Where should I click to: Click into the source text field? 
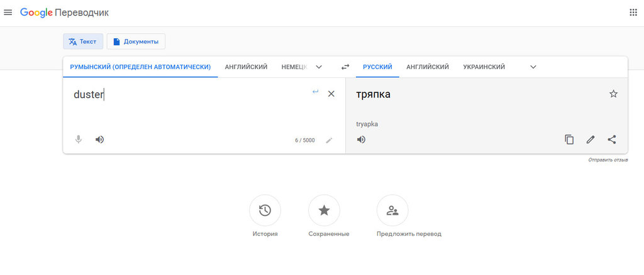189,95
